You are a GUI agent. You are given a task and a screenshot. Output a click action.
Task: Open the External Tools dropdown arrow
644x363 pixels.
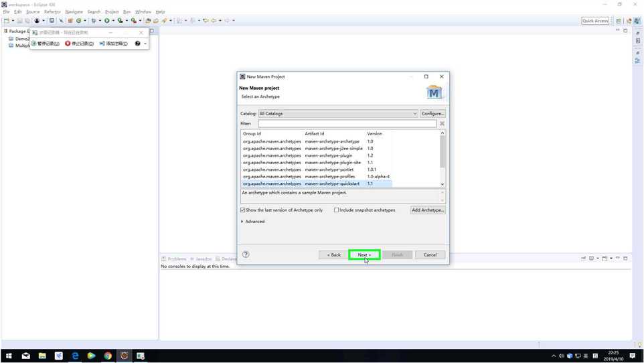(x=140, y=21)
